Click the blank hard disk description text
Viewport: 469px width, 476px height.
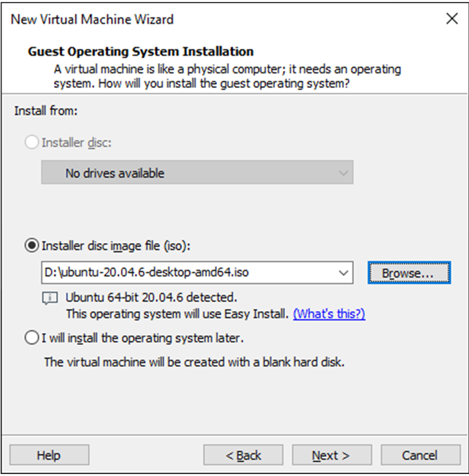[x=194, y=362]
